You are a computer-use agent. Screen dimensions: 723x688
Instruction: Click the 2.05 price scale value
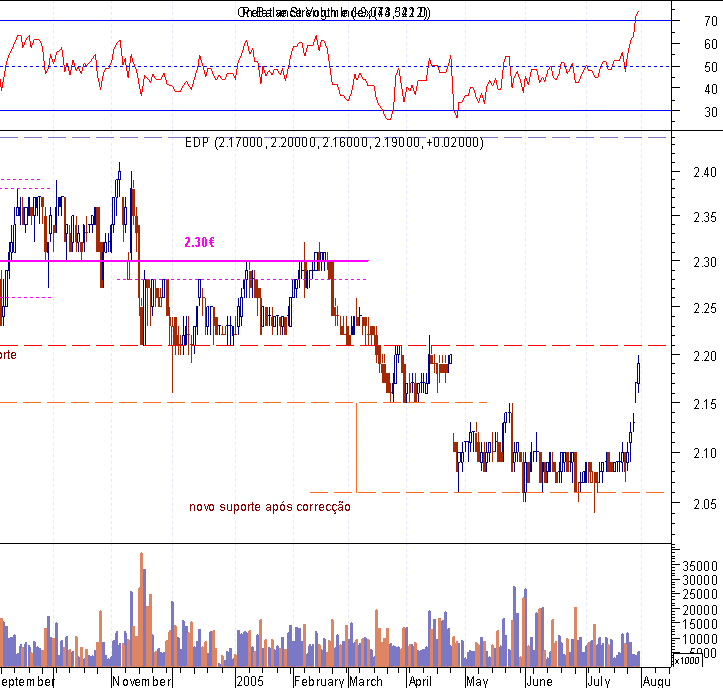pos(705,504)
